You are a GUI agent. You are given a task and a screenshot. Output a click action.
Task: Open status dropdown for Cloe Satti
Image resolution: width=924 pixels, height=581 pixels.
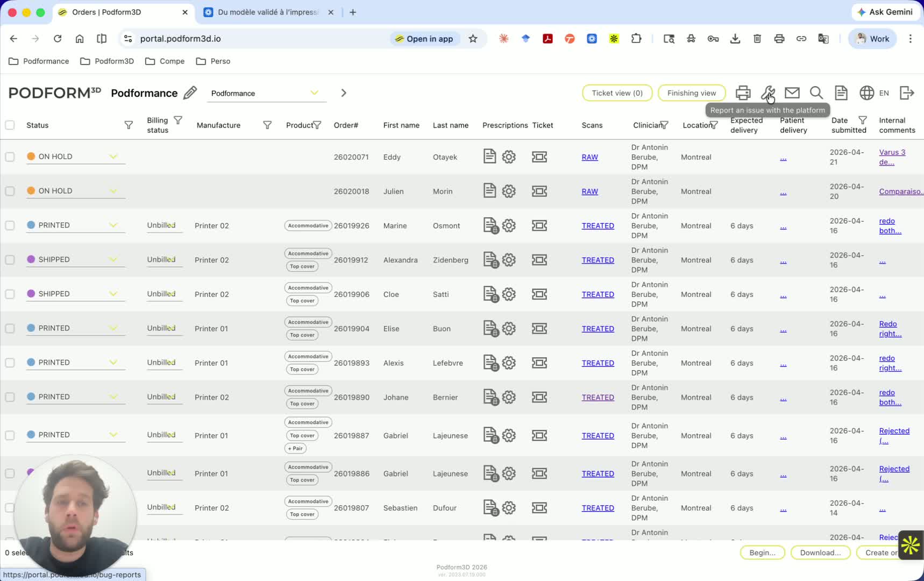pos(76,294)
